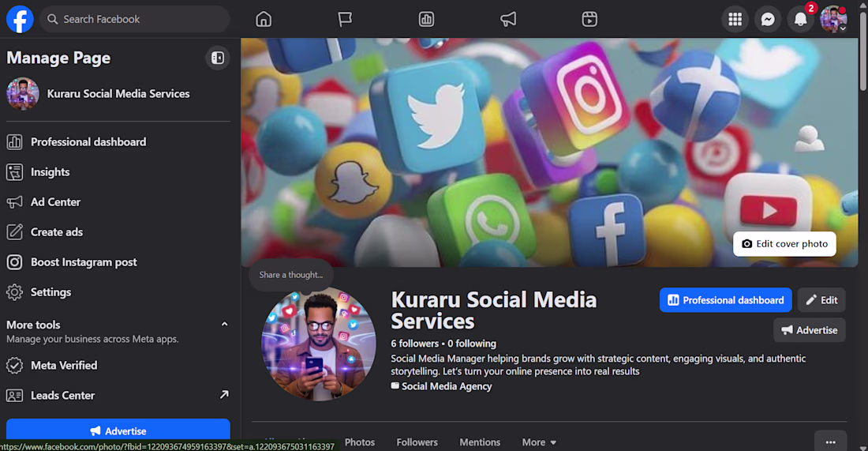Open the Notifications bell icon
This screenshot has width=868, height=451.
[x=800, y=20]
